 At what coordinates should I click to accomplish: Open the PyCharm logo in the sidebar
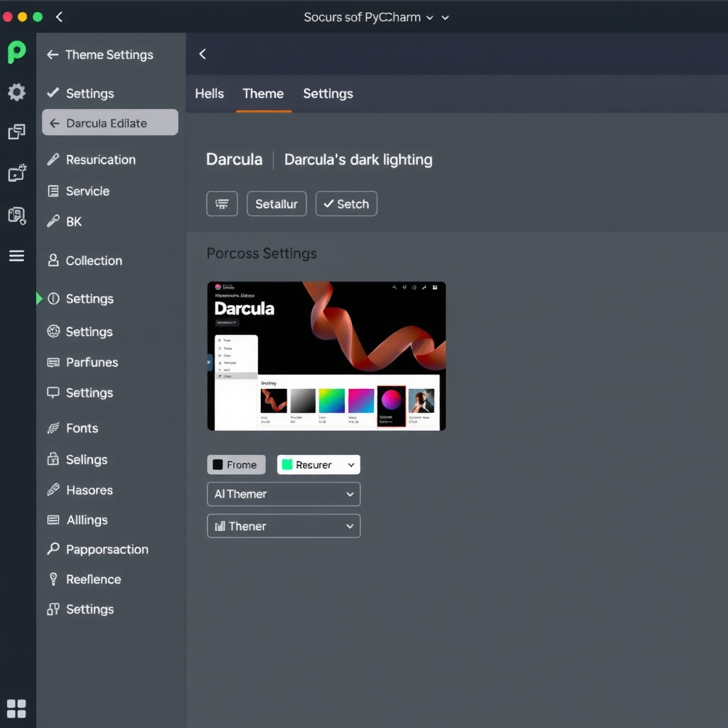click(x=16, y=51)
